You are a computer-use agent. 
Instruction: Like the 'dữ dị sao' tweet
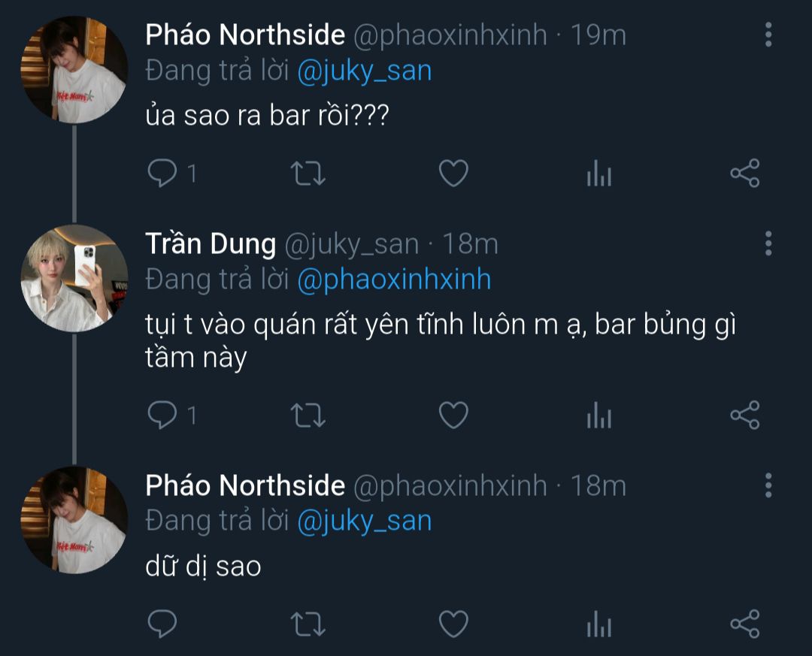click(x=453, y=624)
